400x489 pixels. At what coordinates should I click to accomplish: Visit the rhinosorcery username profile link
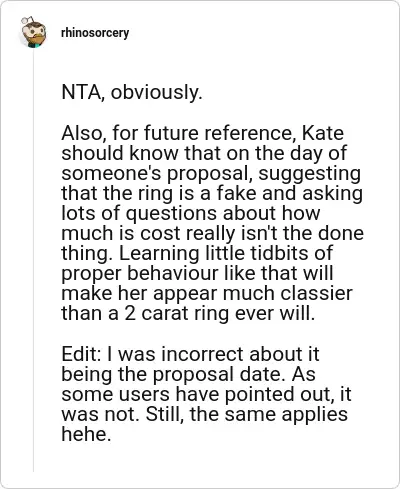click(95, 33)
